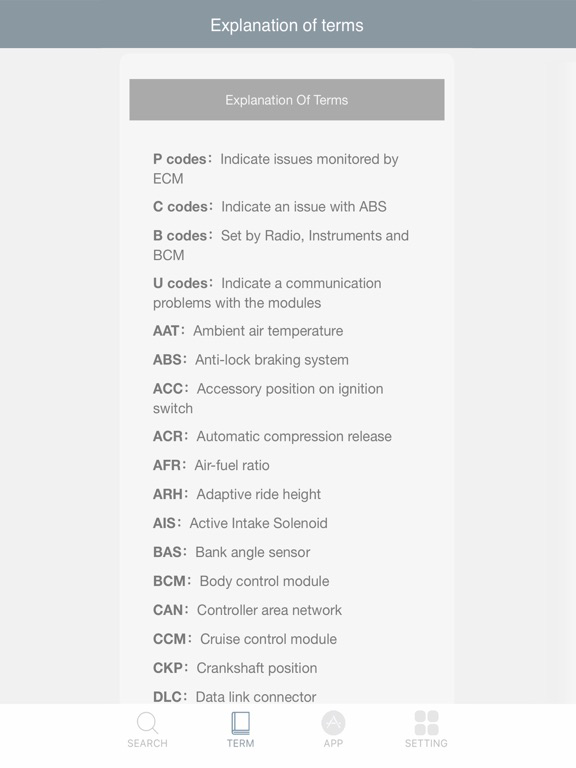Tap the gray Explanation Of Terms banner
The height and width of the screenshot is (768, 576).
click(x=287, y=99)
